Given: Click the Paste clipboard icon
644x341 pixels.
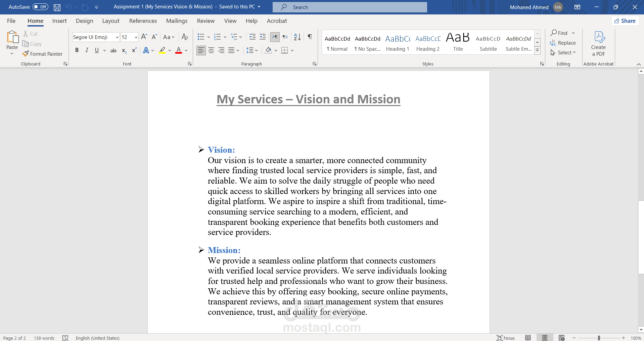Looking at the screenshot, I should (x=12, y=37).
